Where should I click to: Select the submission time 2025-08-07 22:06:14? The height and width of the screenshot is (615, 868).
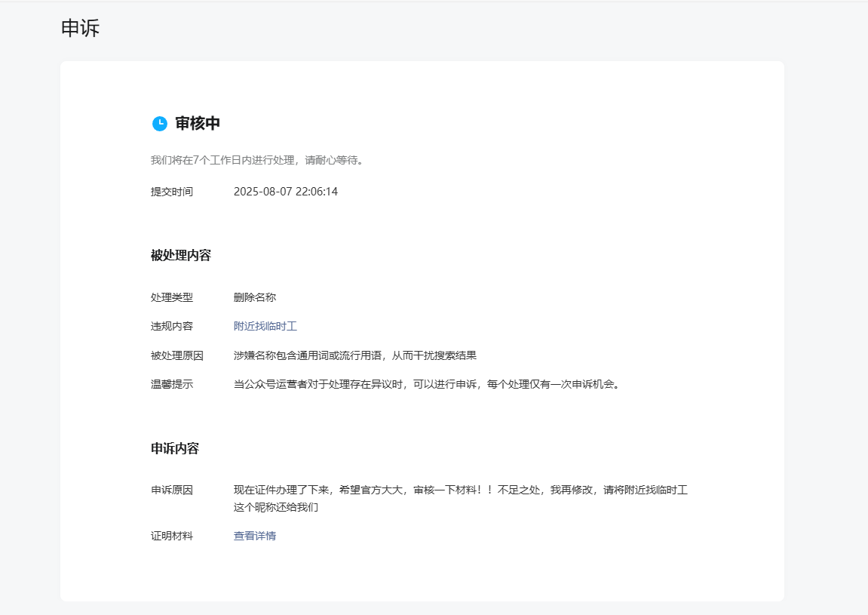[x=286, y=192]
